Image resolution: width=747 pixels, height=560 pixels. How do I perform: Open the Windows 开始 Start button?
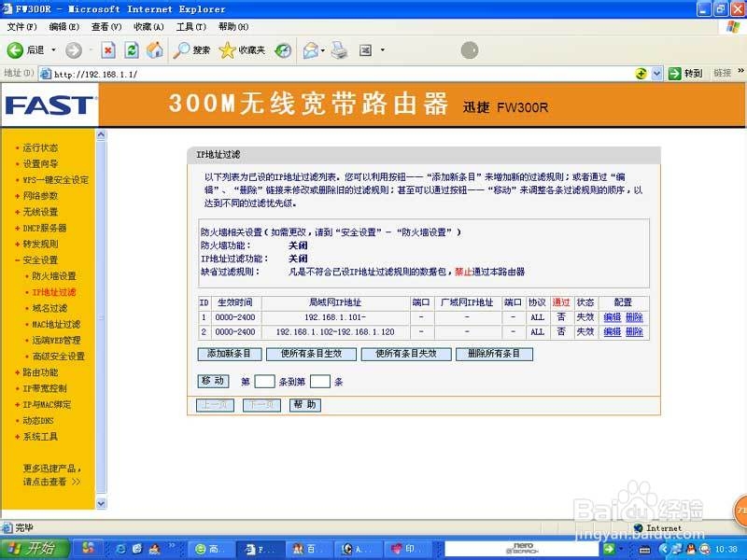pos(36,549)
